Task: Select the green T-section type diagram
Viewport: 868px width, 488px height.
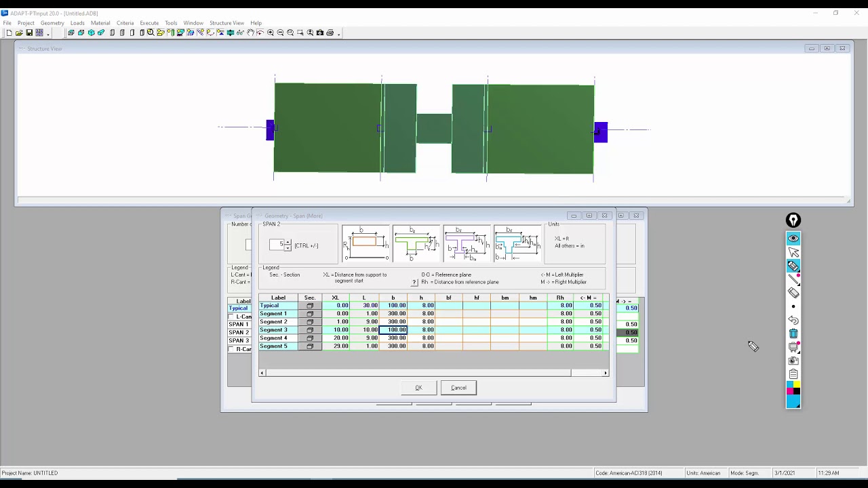Action: pyautogui.click(x=416, y=244)
